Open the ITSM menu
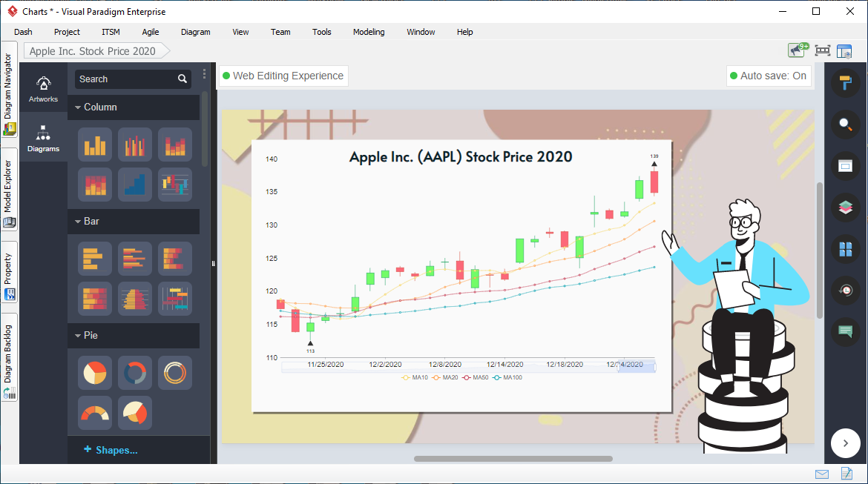Viewport: 868px width, 484px height. tap(111, 32)
